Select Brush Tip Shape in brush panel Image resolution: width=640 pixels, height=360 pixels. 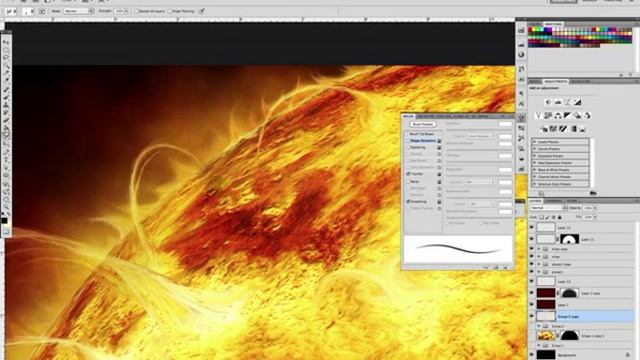pos(422,134)
